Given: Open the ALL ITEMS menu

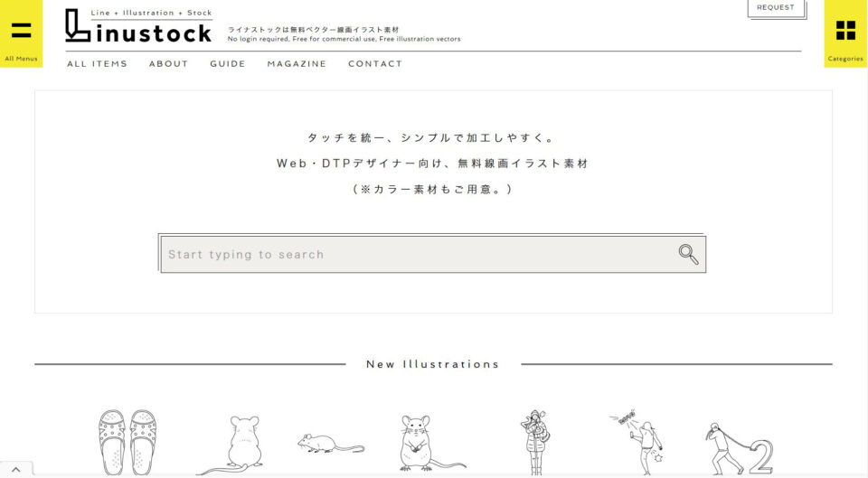Looking at the screenshot, I should [x=98, y=63].
